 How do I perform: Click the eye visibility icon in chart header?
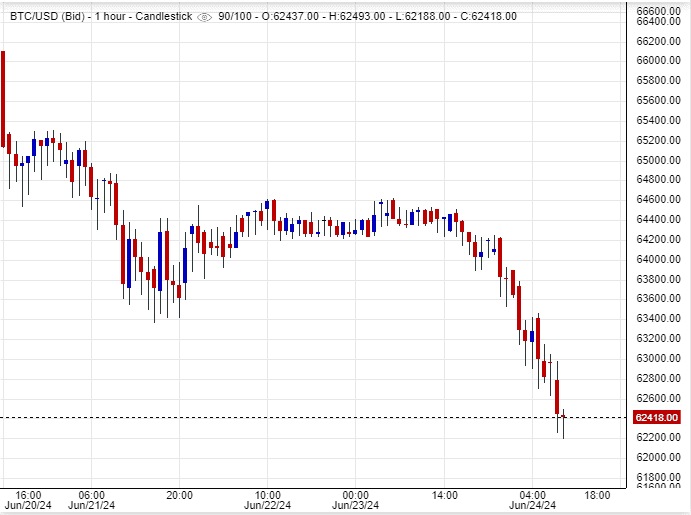click(x=205, y=17)
